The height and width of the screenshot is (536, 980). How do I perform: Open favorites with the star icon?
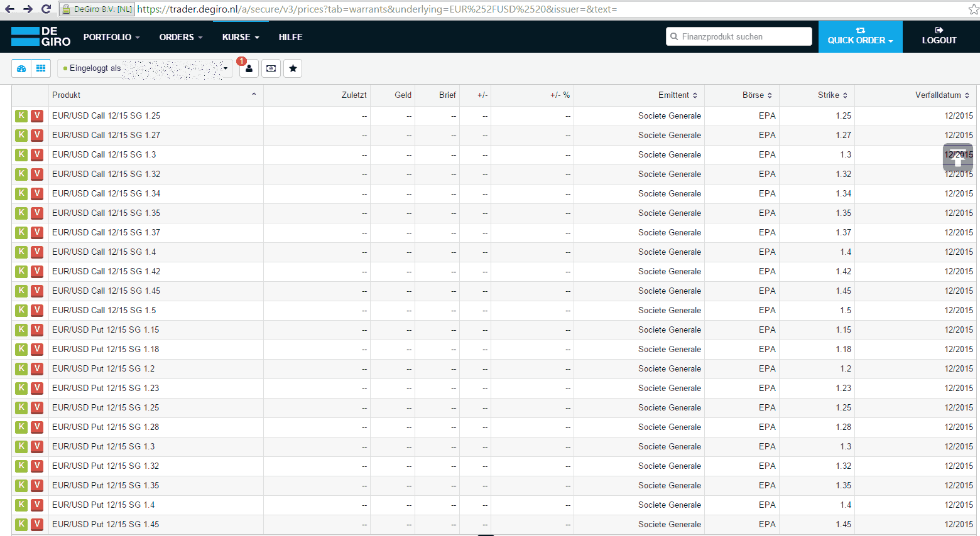coord(293,68)
